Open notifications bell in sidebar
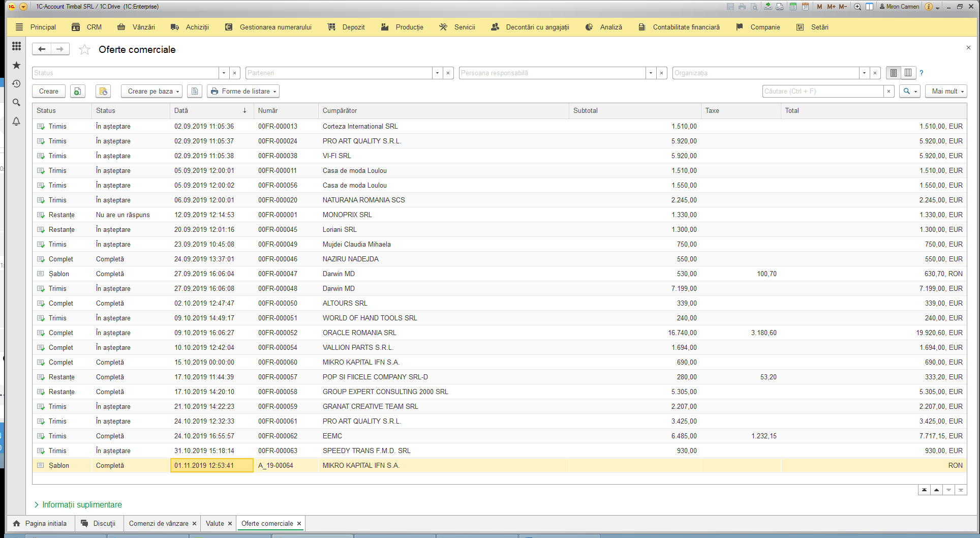The image size is (980, 538). (16, 122)
